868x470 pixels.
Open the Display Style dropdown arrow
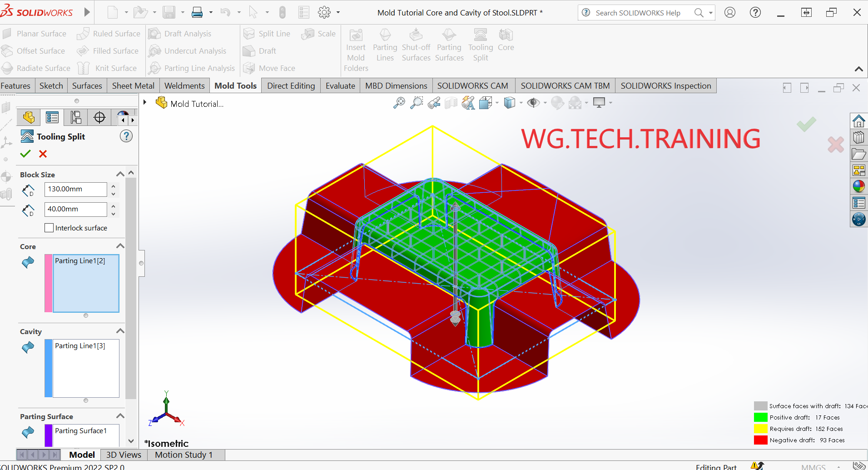(521, 103)
